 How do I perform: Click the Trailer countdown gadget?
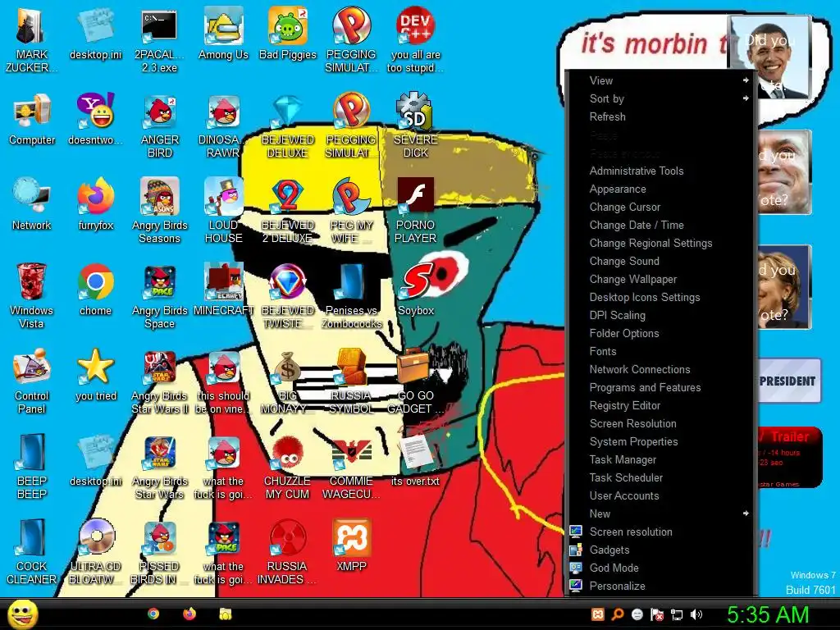coord(788,457)
